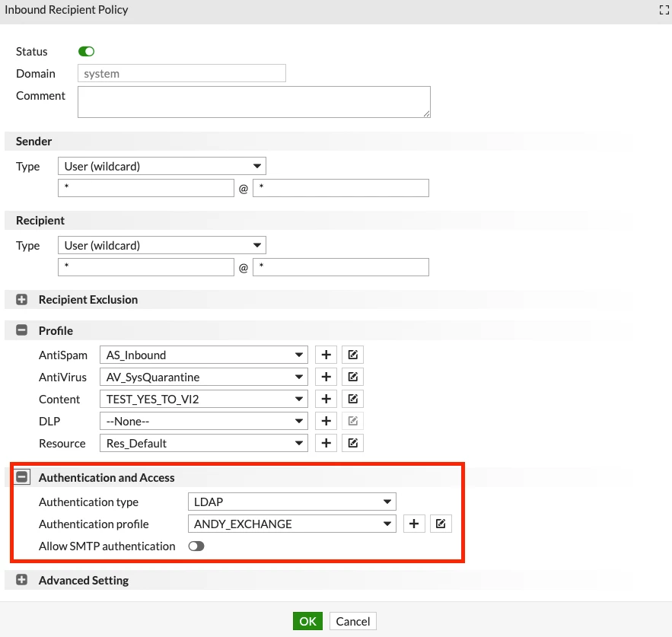The image size is (672, 637).
Task: Click the Cancel button
Action: (x=352, y=621)
